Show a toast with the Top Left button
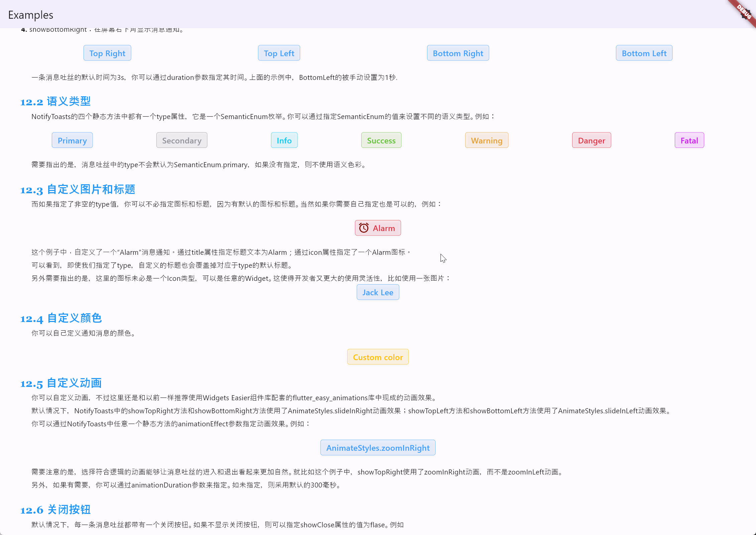 click(279, 53)
